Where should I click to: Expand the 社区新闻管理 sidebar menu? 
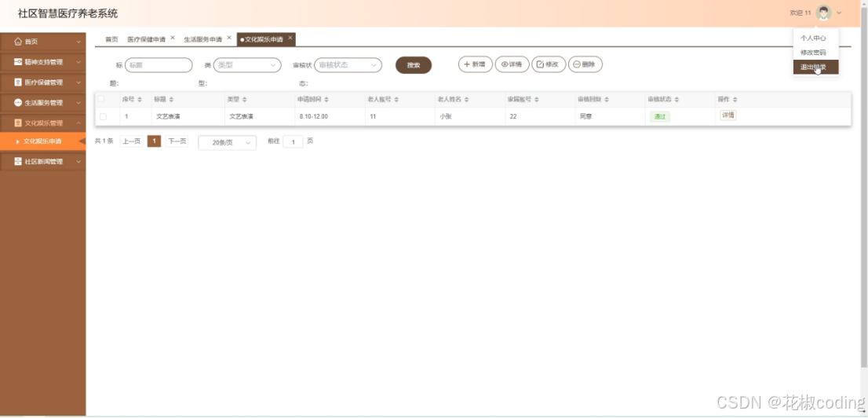coord(42,162)
